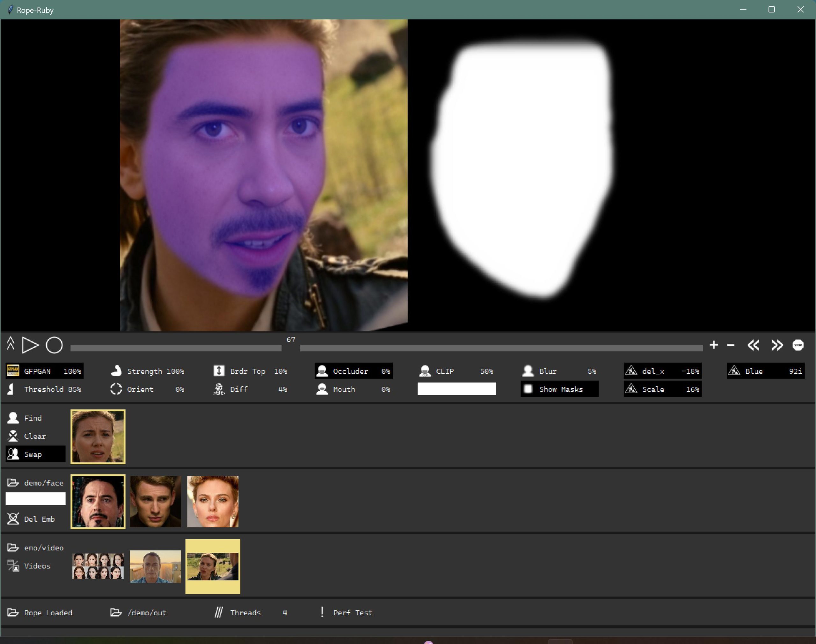Click the Orient circular icon

116,389
